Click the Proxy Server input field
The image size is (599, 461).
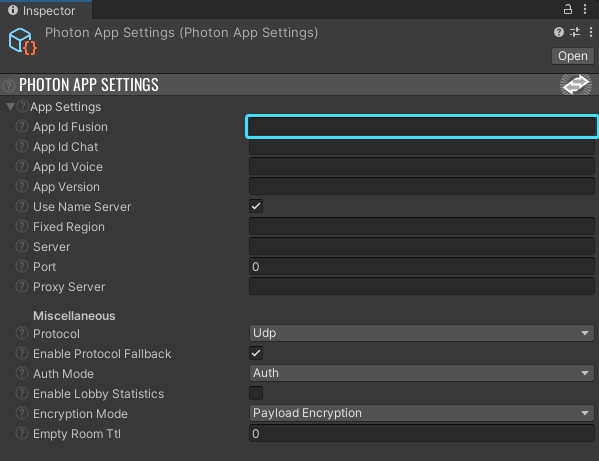[x=422, y=286]
